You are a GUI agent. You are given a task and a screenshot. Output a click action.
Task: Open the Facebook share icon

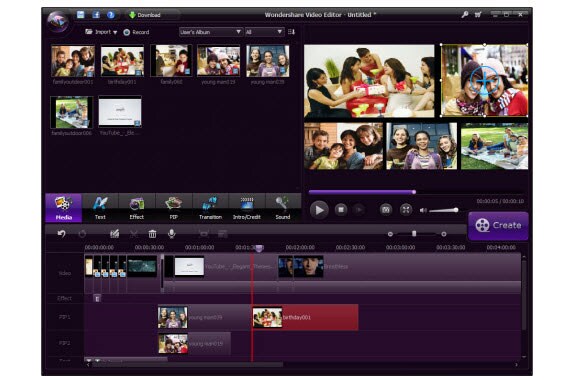[96, 15]
